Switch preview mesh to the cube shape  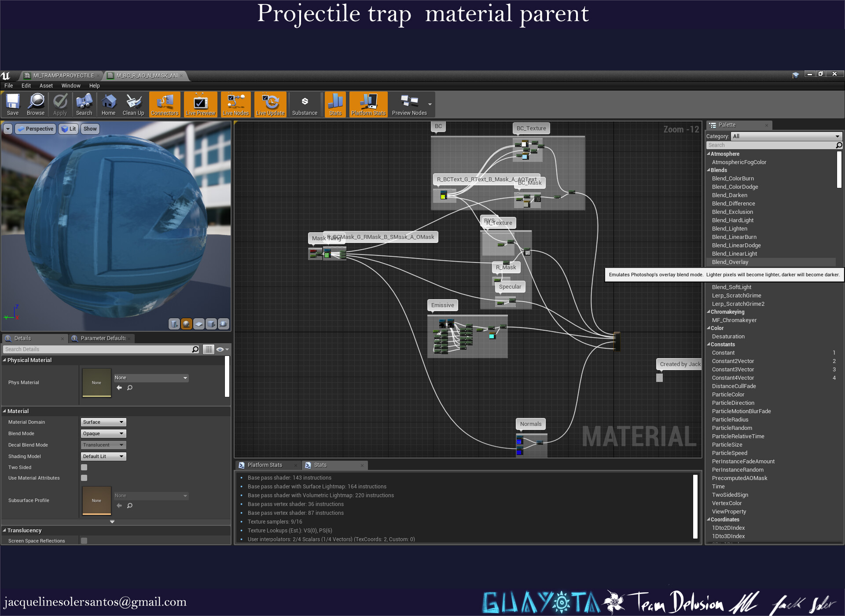coord(211,324)
